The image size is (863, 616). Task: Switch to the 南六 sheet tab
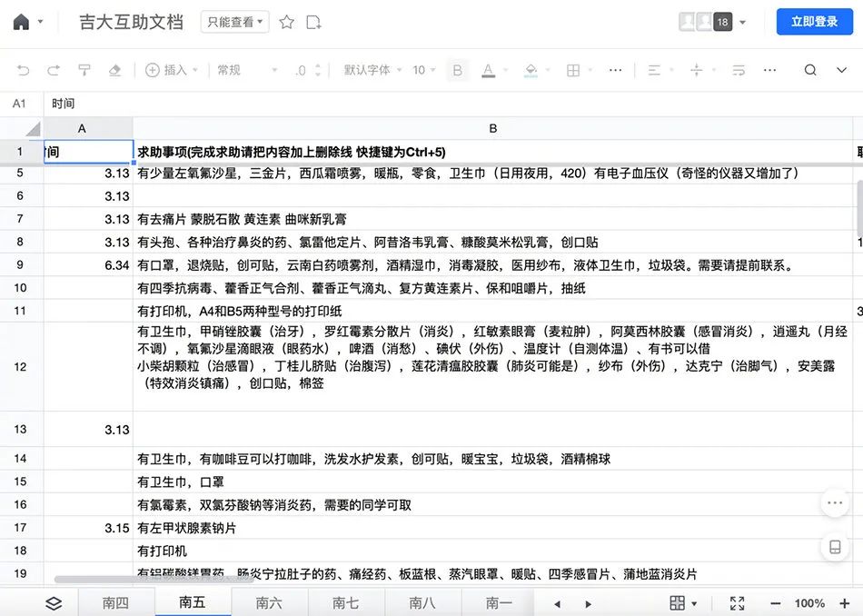click(x=269, y=602)
